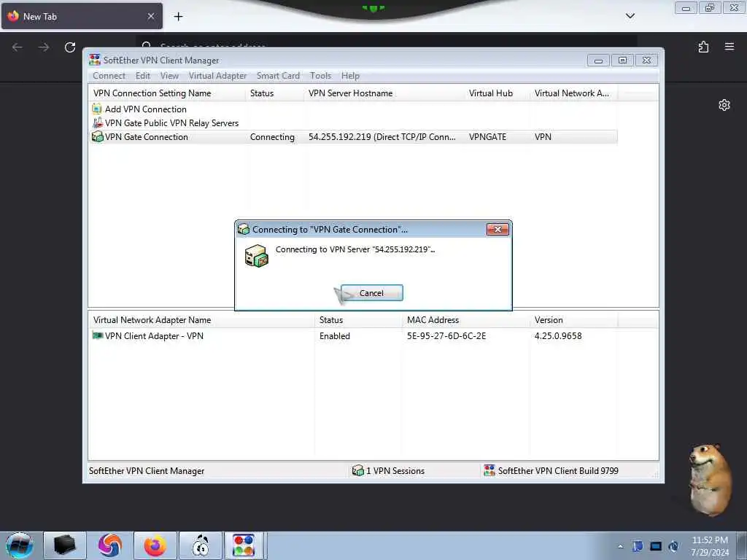Sort by Virtual Hub column header
Viewport: 747px width, 560px height.
coord(498,93)
